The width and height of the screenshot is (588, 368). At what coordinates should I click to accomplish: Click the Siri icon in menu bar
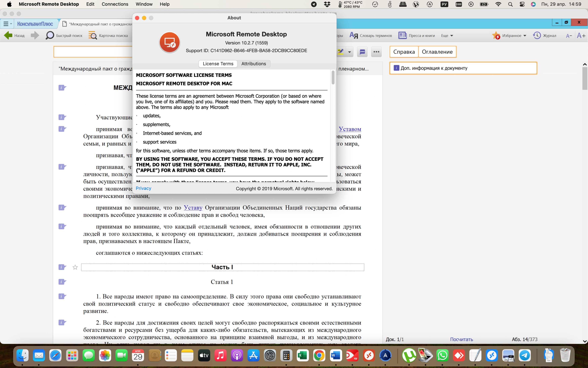[x=533, y=4]
